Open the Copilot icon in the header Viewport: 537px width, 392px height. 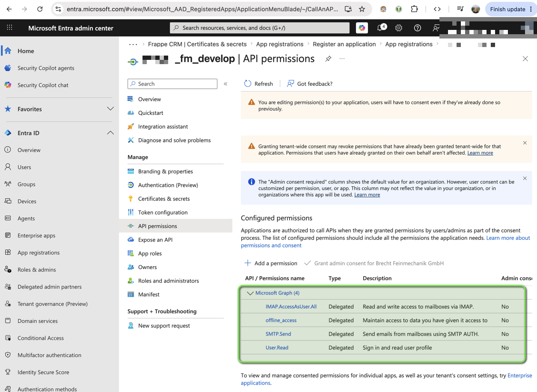pos(362,28)
